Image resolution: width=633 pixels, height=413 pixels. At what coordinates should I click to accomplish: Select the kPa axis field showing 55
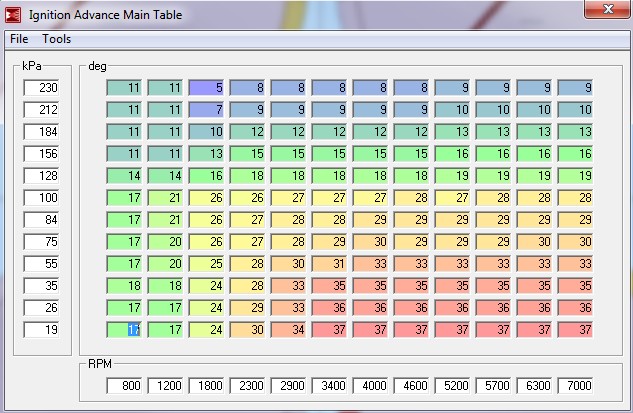pyautogui.click(x=41, y=264)
